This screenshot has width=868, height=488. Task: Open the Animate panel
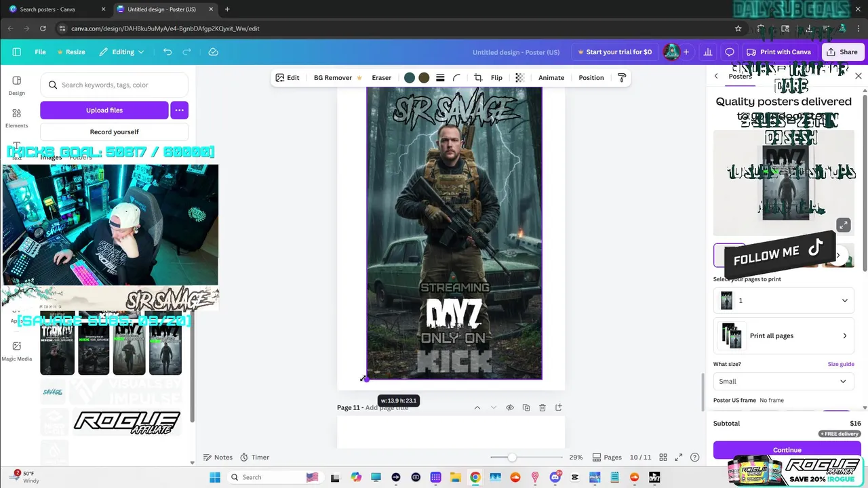coord(551,78)
